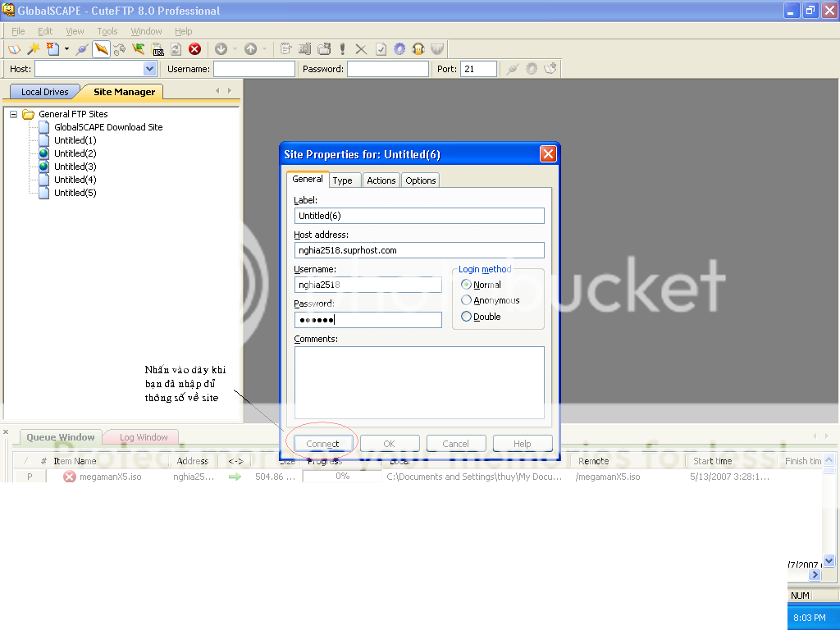Open the Host dropdown in quick connect bar
840x630 pixels.
coord(150,70)
